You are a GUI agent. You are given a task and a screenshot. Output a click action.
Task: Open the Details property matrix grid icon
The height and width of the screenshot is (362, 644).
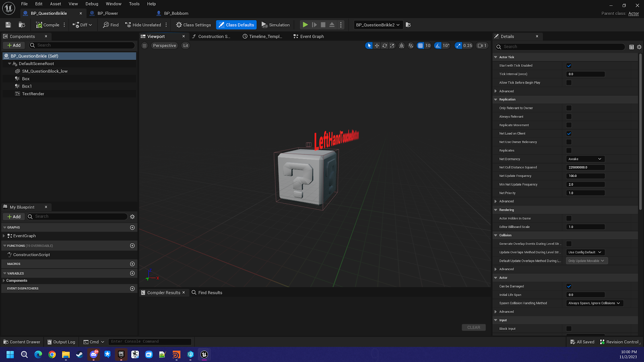[x=632, y=47]
